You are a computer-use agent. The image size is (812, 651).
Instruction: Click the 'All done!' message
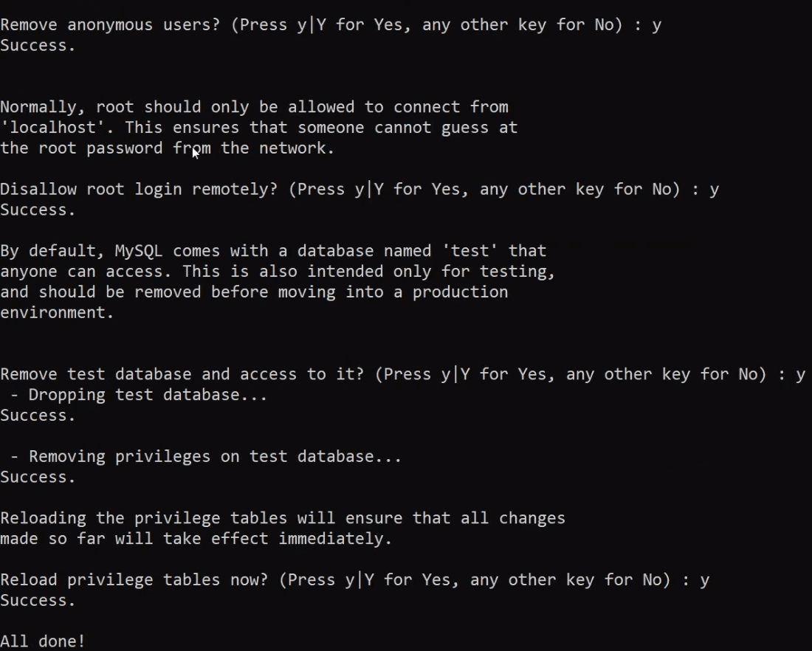coord(42,641)
